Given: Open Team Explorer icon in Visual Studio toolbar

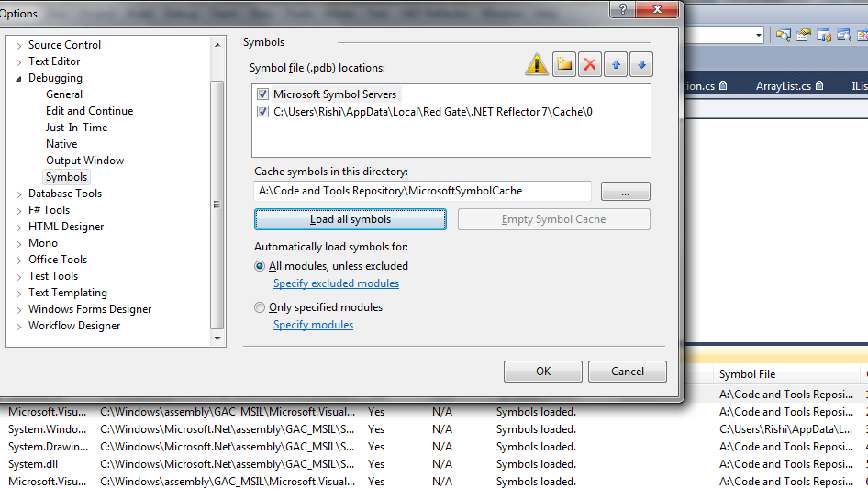Looking at the screenshot, I should (x=824, y=36).
